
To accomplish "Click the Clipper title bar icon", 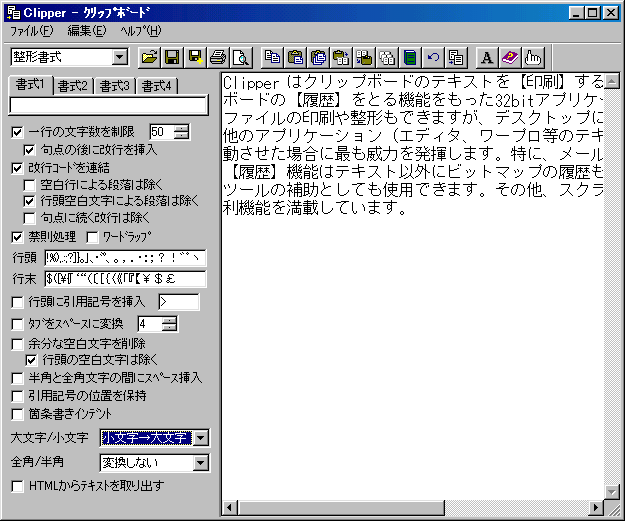I will pyautogui.click(x=14, y=13).
